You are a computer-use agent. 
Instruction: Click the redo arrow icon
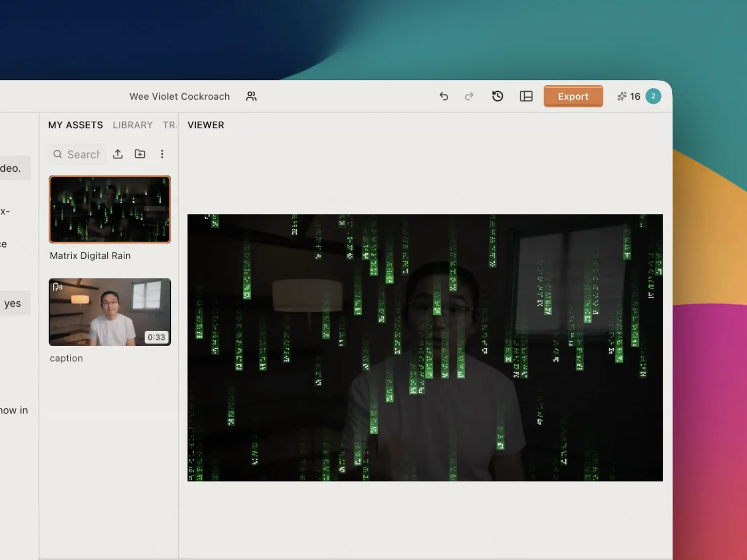pos(469,97)
